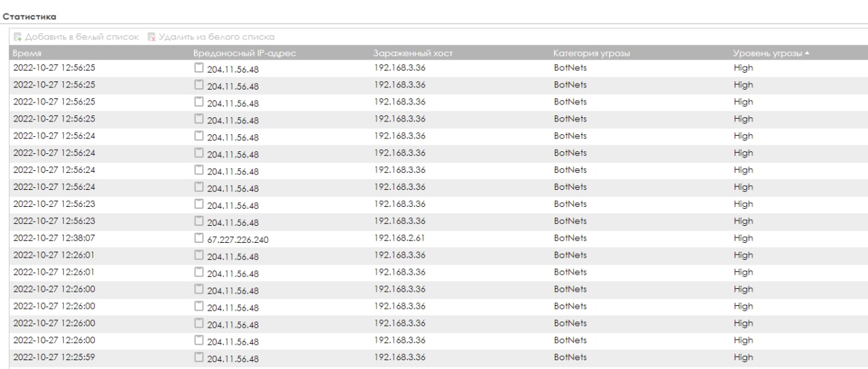Check the box in the 12:25:59 row
Viewport: 868px width, 369px height.
coord(199,357)
